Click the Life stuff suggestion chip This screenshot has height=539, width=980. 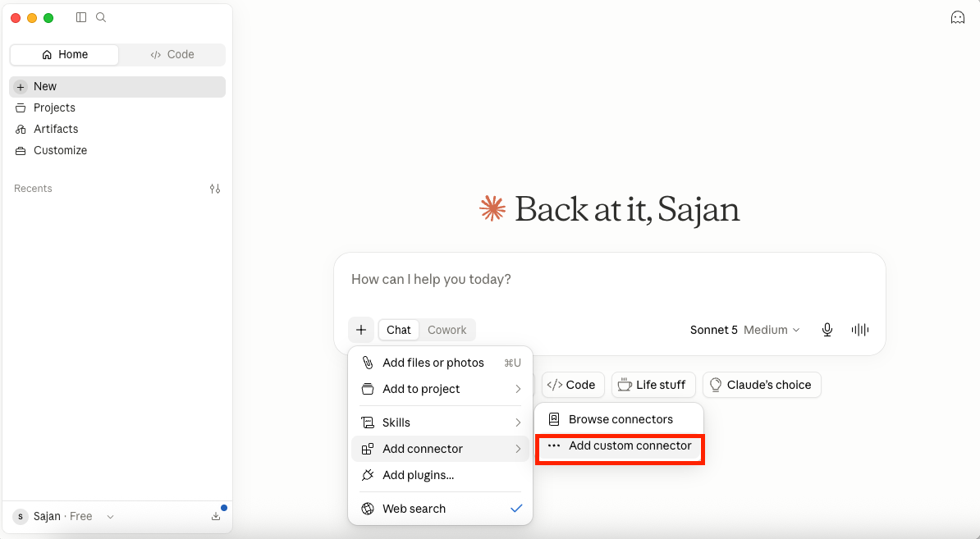[x=653, y=385]
